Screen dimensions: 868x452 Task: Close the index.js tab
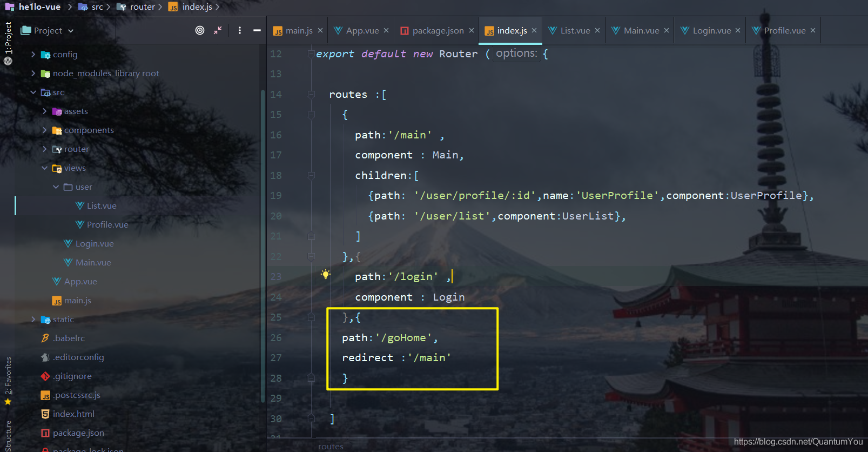tap(534, 30)
